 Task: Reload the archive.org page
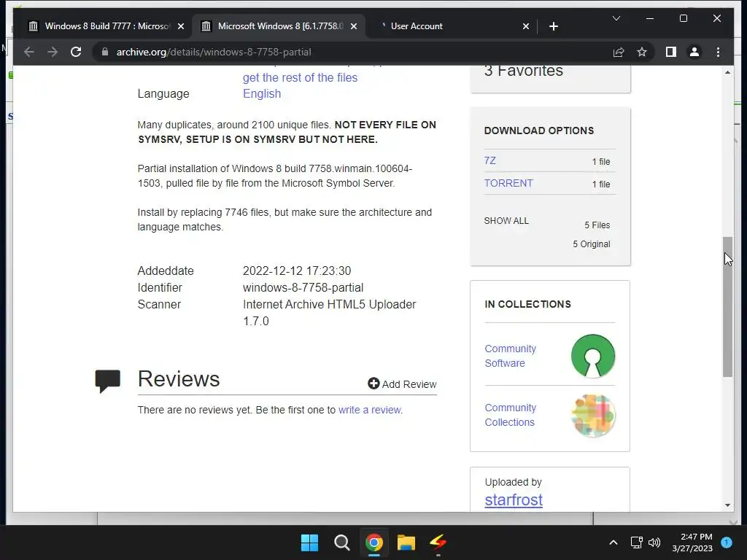click(76, 52)
